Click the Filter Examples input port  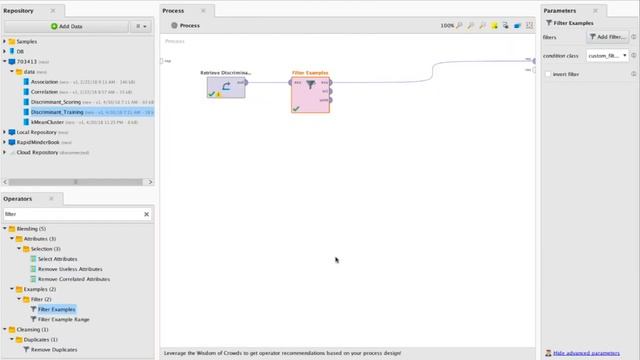290,82
